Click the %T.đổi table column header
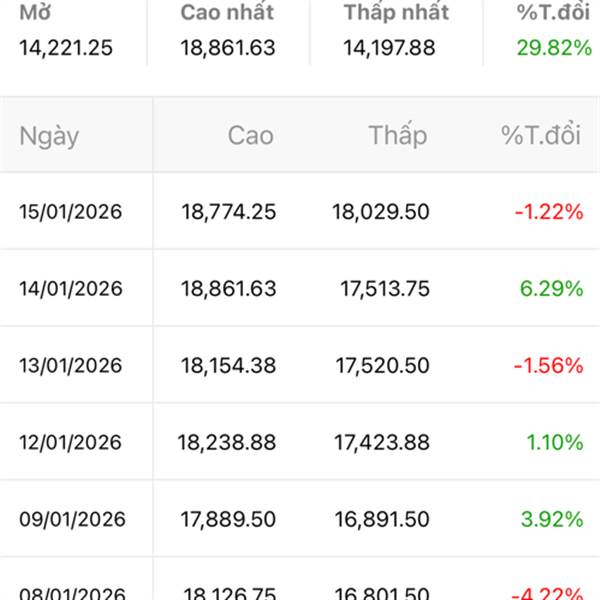The height and width of the screenshot is (600, 600). point(541,136)
